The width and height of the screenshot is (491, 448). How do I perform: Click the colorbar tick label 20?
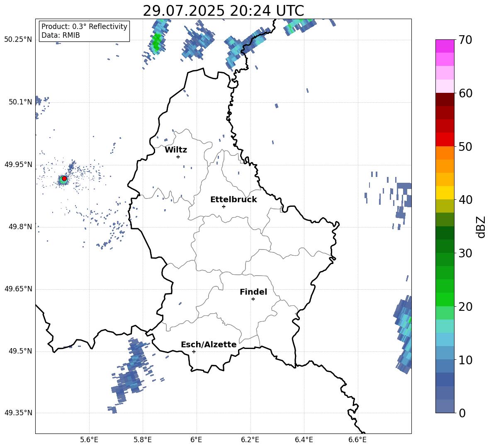[x=465, y=307]
